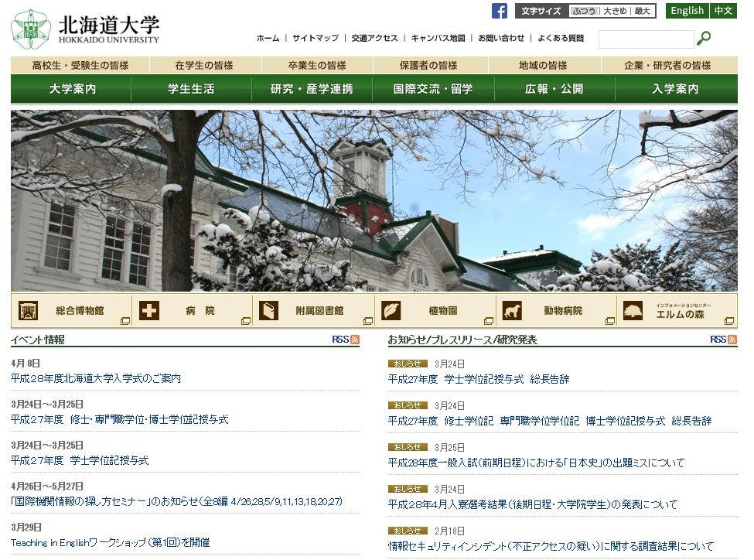Screen dimensions: 754x560
Task: Read the 日本史 出題ミス announcement
Action: click(534, 462)
